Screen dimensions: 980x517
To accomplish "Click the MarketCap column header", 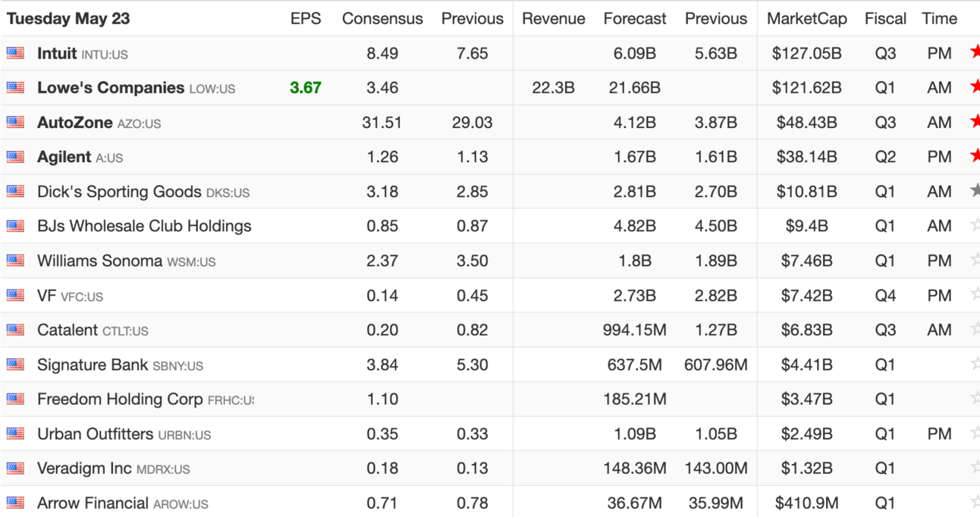I will click(x=807, y=19).
